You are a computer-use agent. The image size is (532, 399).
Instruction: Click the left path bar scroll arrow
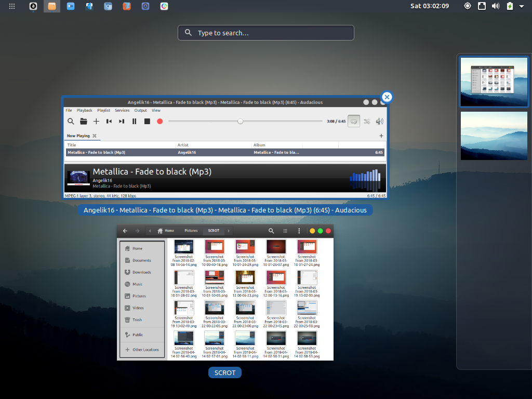[x=150, y=231]
